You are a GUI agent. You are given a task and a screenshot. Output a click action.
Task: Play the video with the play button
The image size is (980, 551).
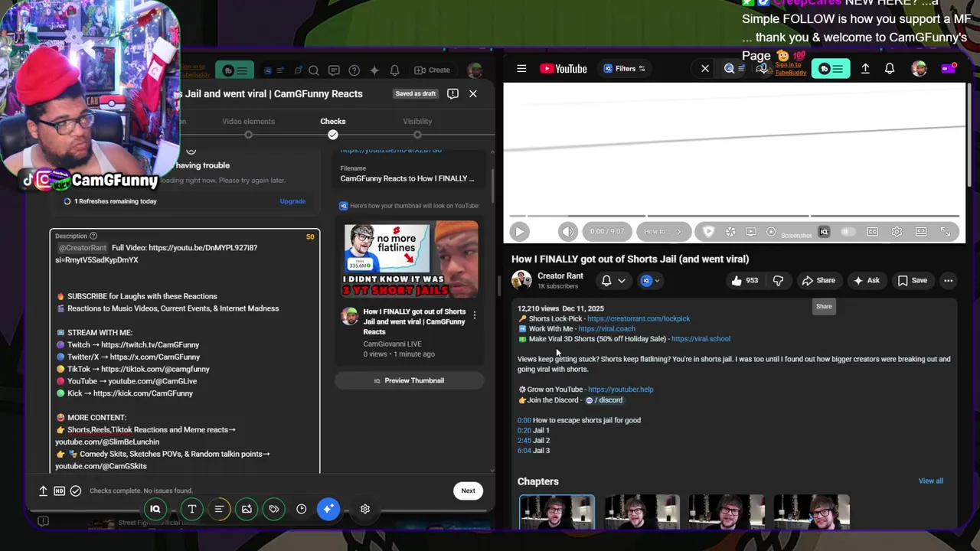(519, 232)
